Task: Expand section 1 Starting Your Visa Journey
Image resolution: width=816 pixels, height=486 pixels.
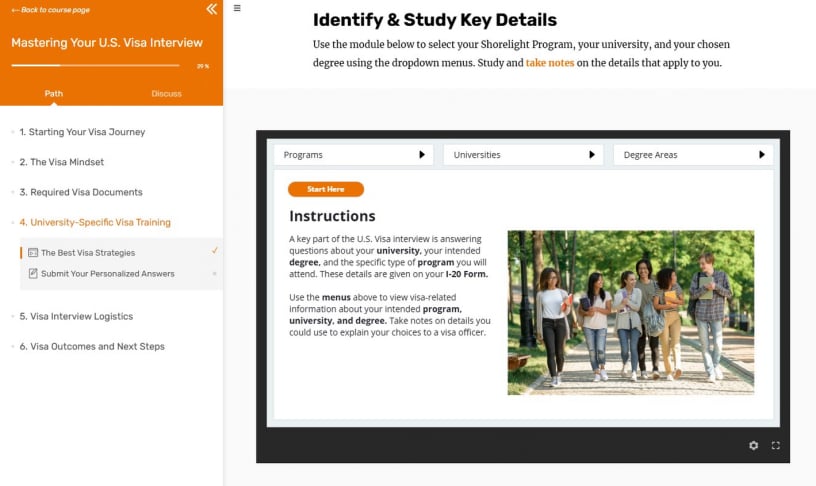Action: click(x=82, y=132)
